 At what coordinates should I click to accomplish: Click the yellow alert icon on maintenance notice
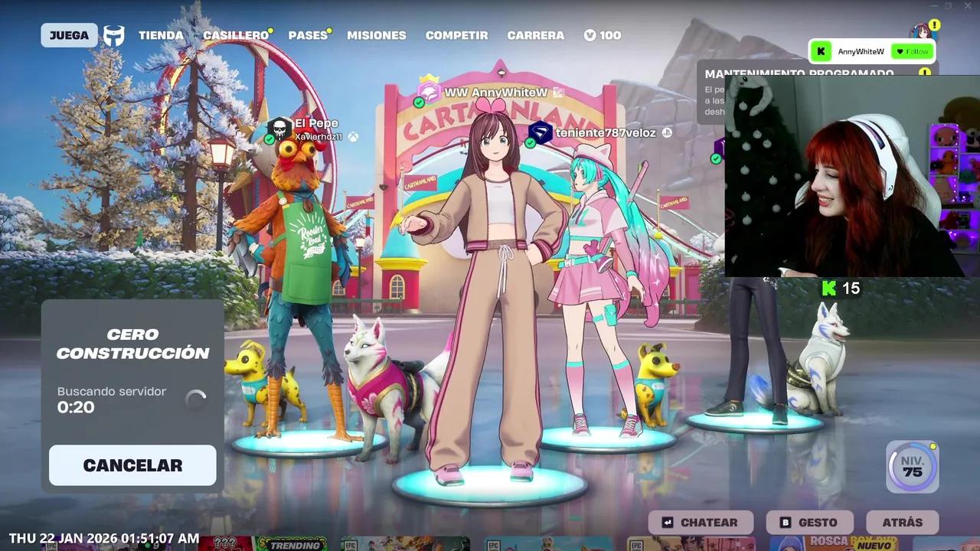[x=924, y=73]
